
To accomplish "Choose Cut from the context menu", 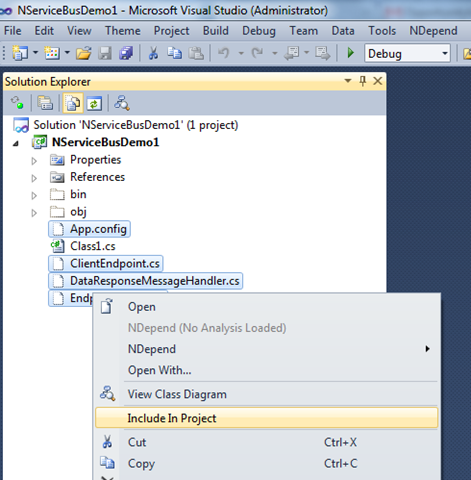I will (266, 442).
